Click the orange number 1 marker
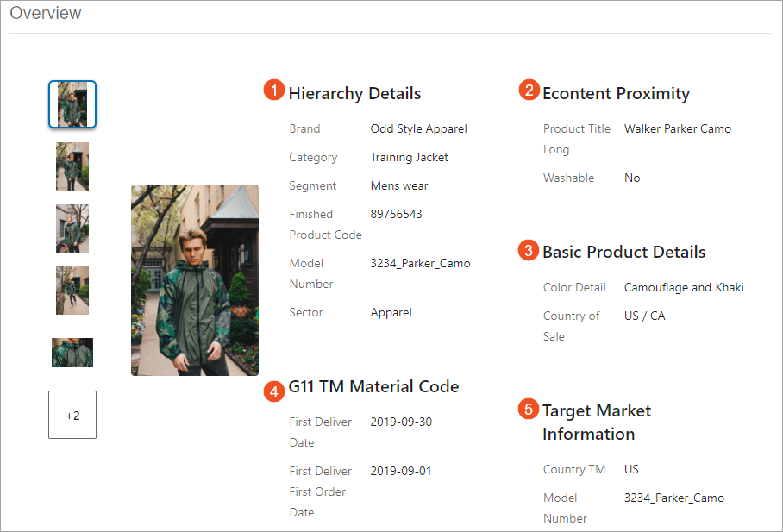Screen dimensions: 783x532 coord(274,90)
